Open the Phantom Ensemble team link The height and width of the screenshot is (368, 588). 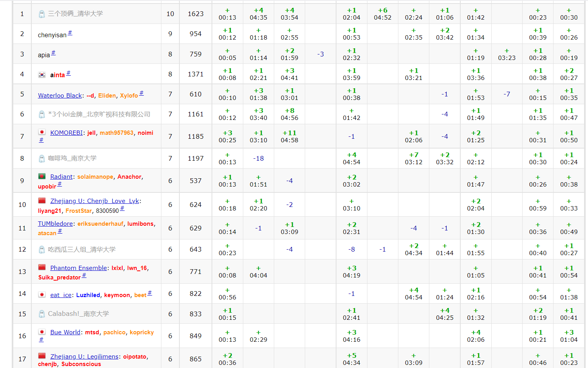78,268
